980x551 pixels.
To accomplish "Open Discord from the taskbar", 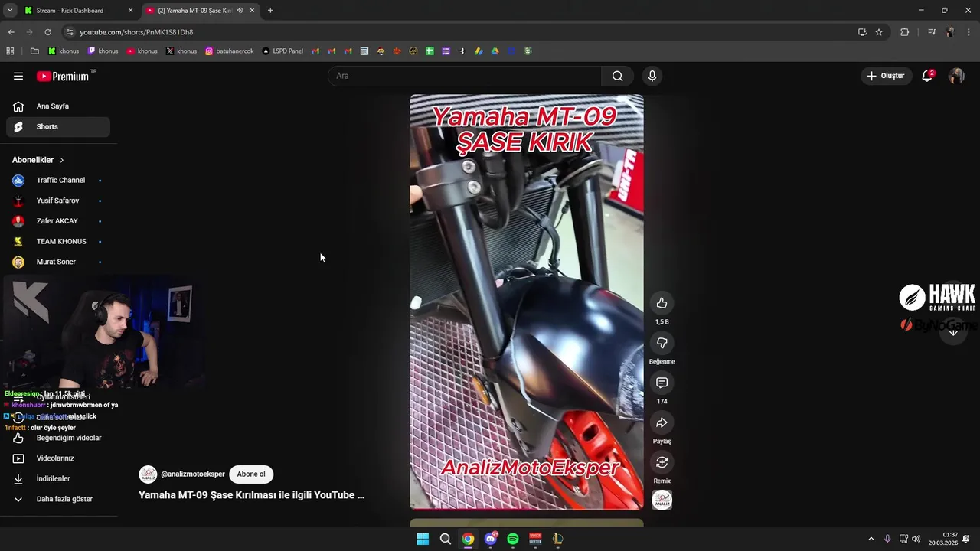I will [x=491, y=539].
